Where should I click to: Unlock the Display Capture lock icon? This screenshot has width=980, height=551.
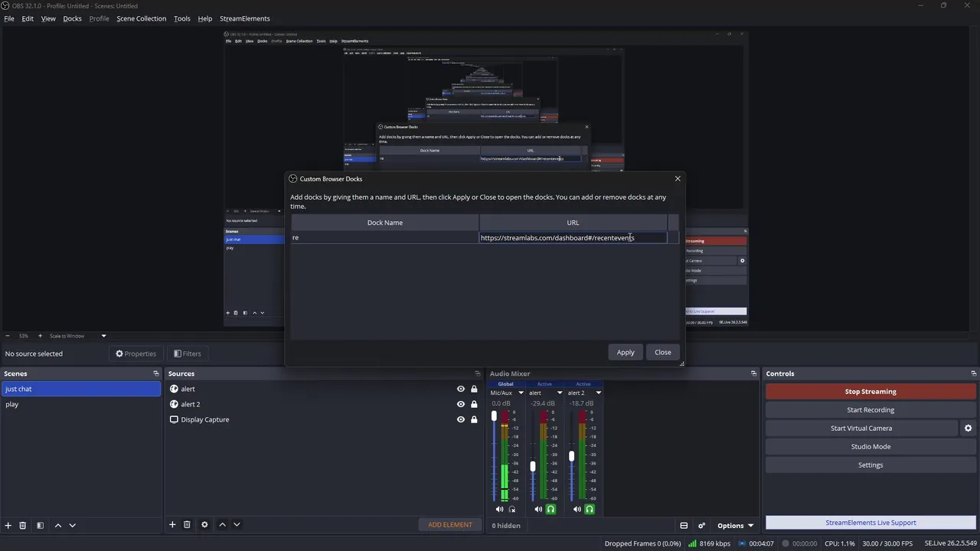(x=474, y=419)
